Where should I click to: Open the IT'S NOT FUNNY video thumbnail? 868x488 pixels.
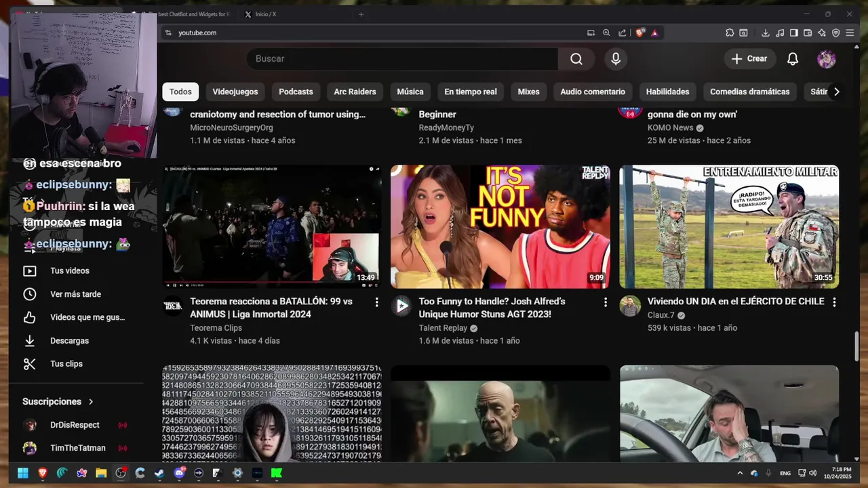(x=500, y=227)
